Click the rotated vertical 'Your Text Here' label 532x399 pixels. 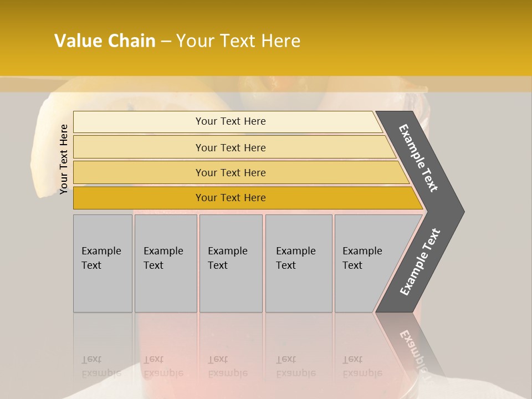tap(63, 160)
